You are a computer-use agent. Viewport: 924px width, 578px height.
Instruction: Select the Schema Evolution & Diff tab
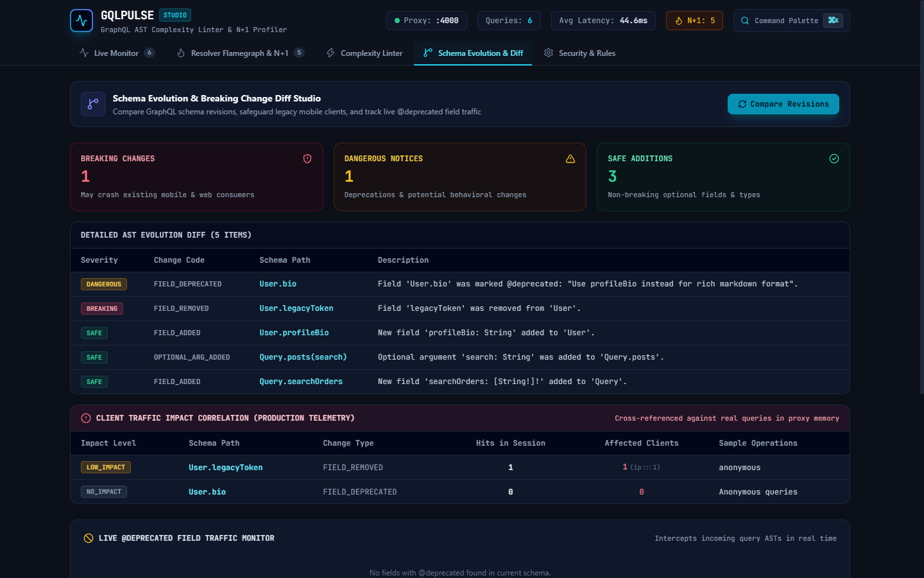click(x=473, y=53)
